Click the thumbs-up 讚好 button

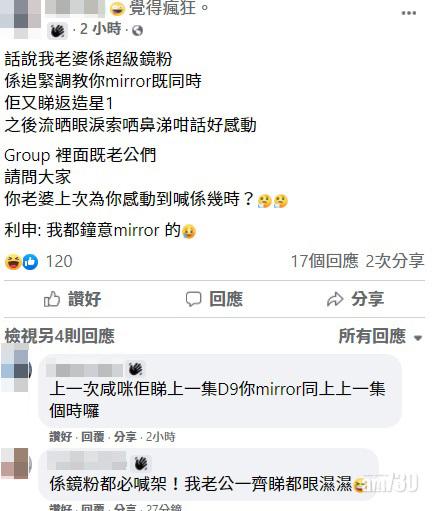coord(72,299)
